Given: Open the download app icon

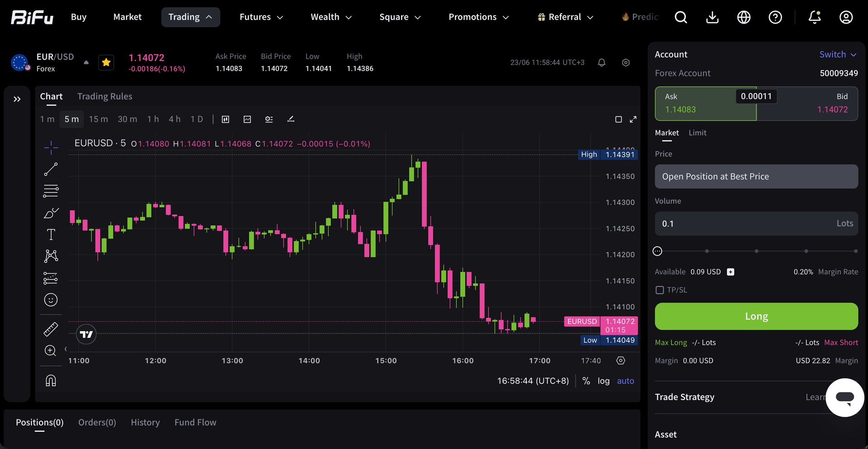Looking at the screenshot, I should (712, 17).
